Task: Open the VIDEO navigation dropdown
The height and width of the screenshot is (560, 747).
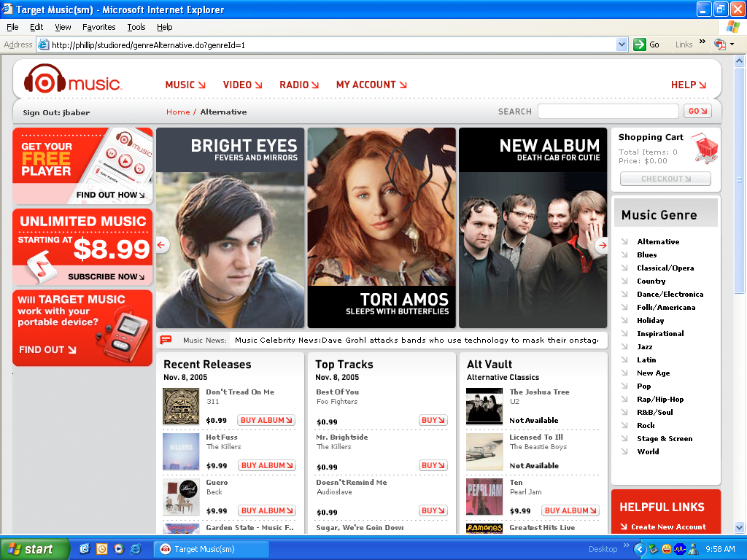Action: coord(242,85)
